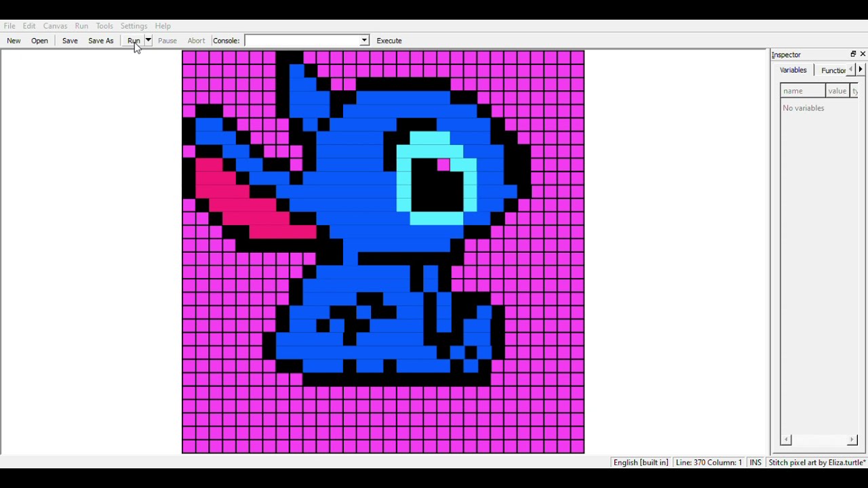This screenshot has width=868, height=488.
Task: Open the Run menu
Action: 81,26
